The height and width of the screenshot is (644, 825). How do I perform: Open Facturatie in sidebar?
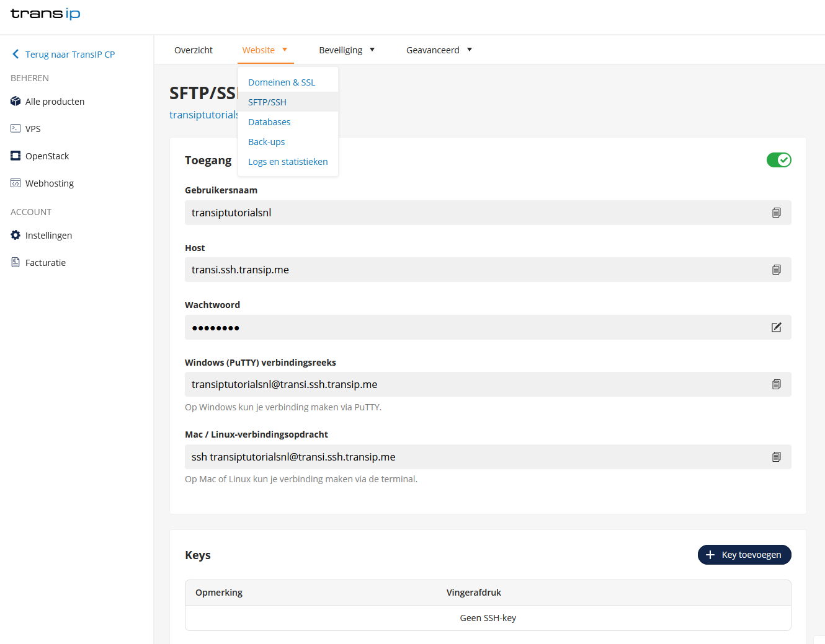pyautogui.click(x=45, y=262)
